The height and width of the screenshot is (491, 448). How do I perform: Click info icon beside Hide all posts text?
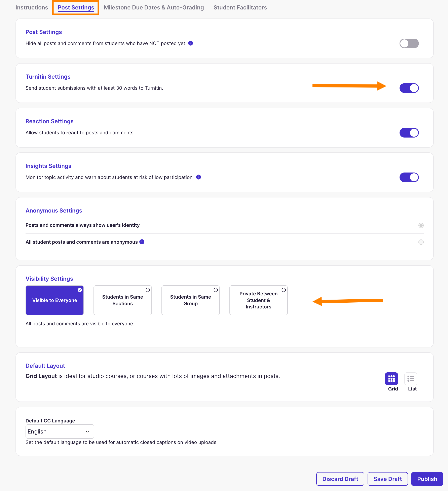190,43
